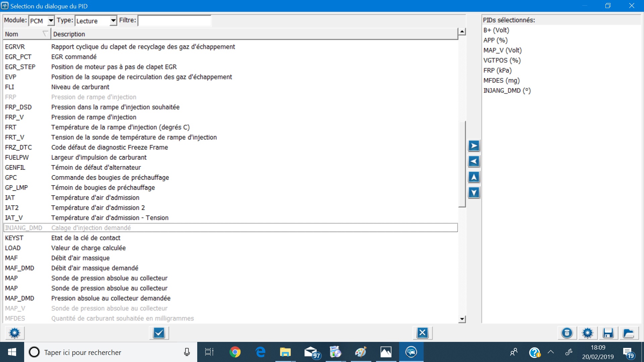644x362 pixels.
Task: Click scrollbar down arrow of PID list
Action: (462, 319)
